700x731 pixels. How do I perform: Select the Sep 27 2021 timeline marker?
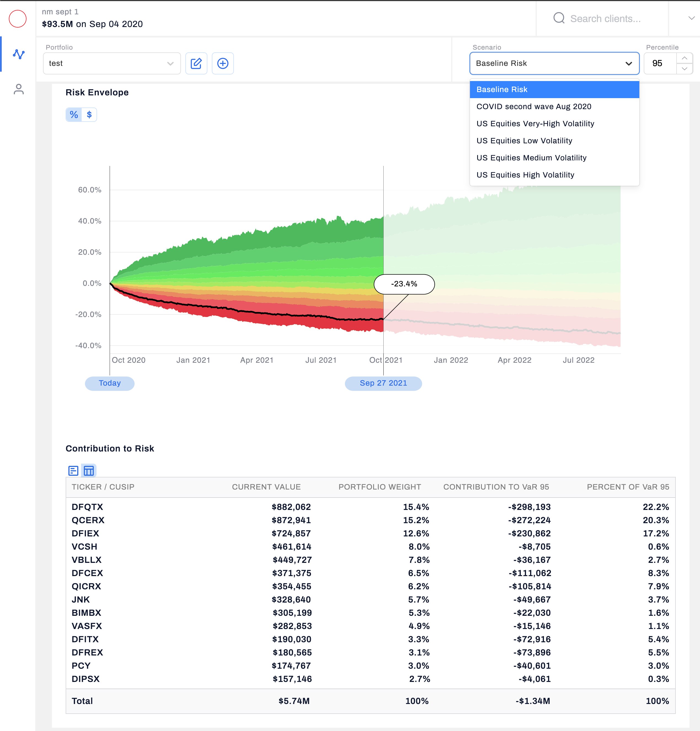point(383,383)
